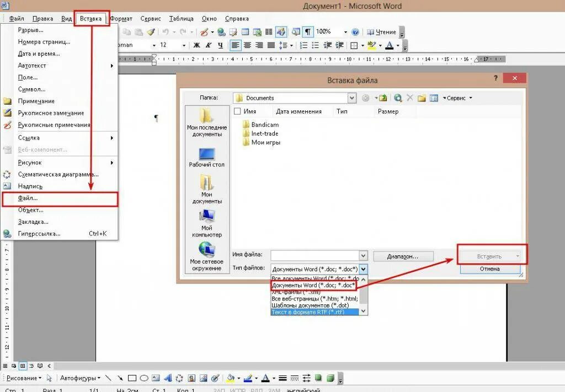
Task: Click the Чтение reading mode button
Action: pos(382,32)
